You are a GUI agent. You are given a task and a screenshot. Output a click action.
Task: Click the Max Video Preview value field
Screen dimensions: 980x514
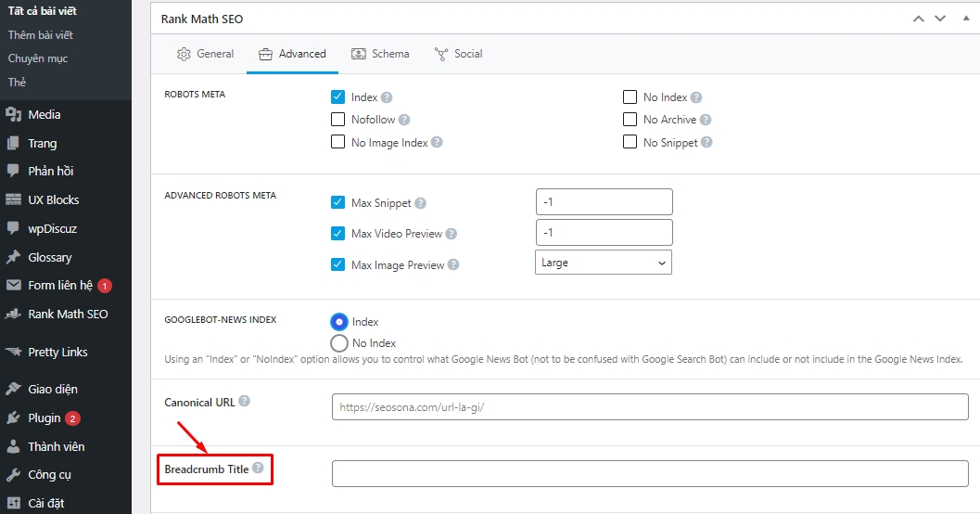pyautogui.click(x=605, y=233)
